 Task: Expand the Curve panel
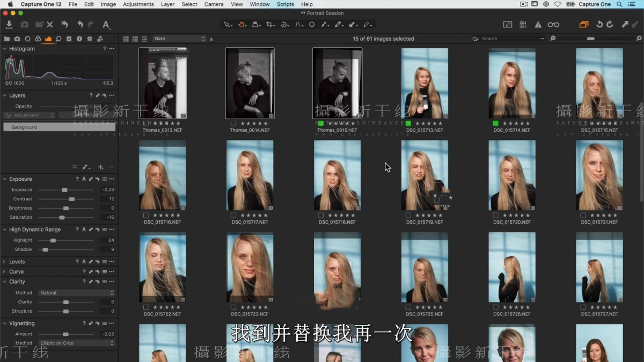[5, 272]
